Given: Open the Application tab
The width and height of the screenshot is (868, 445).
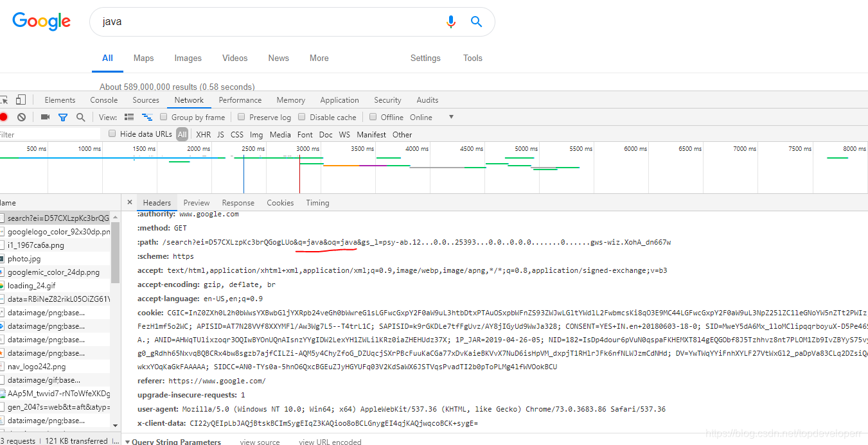Looking at the screenshot, I should [339, 100].
